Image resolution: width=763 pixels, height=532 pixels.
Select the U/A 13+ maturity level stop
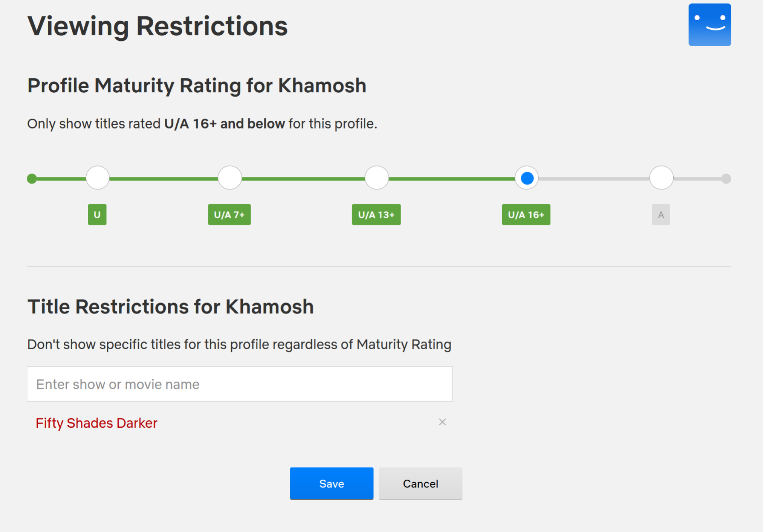[377, 178]
